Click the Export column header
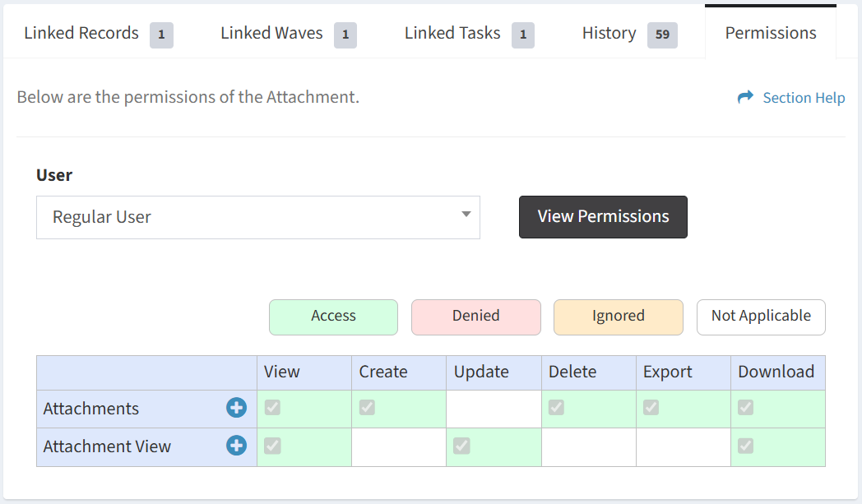Screen dimensions: 862x504 (684, 372)
